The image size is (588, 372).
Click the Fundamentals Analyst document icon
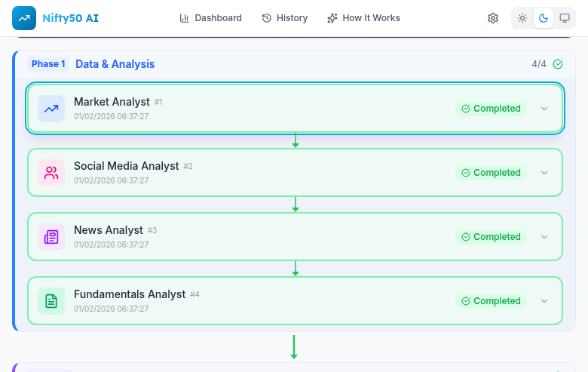(51, 301)
